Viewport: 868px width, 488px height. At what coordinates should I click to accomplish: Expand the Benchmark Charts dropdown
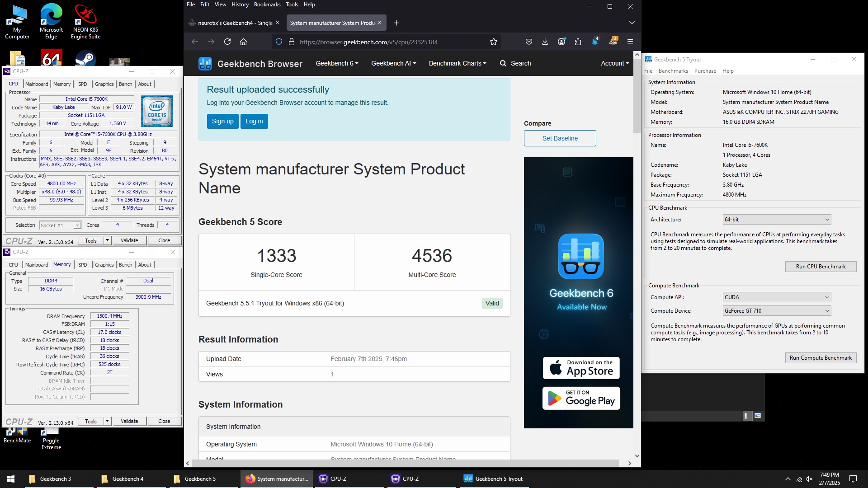pos(458,63)
